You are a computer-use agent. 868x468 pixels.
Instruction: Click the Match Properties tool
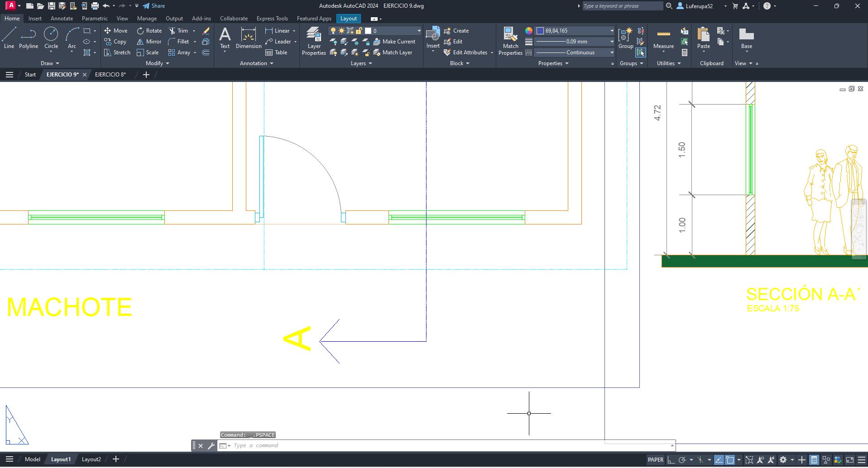[510, 41]
